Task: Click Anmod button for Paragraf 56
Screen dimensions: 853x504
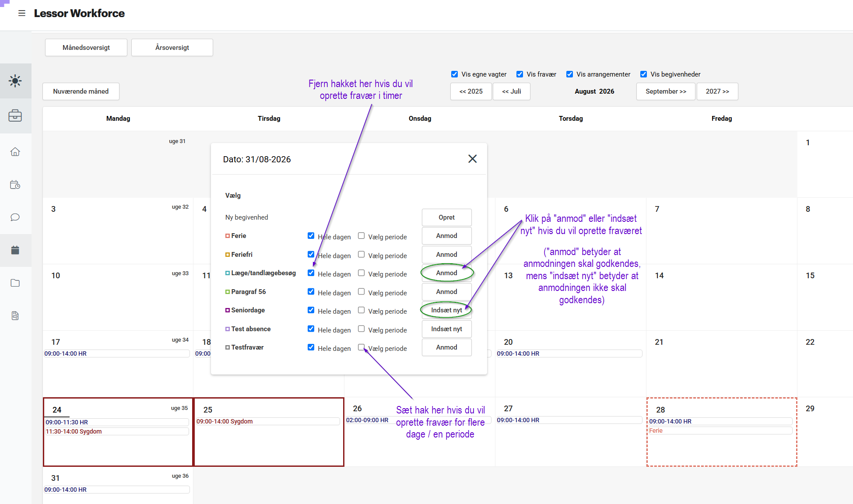Action: point(446,292)
